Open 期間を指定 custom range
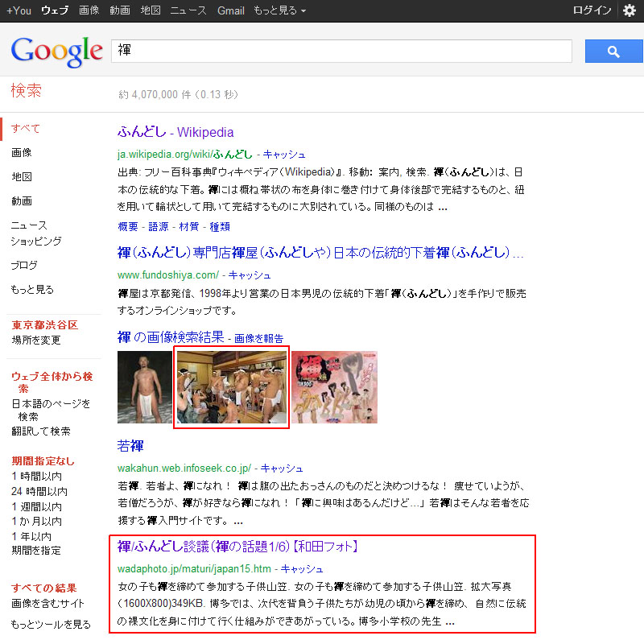644x644 pixels. point(36,551)
